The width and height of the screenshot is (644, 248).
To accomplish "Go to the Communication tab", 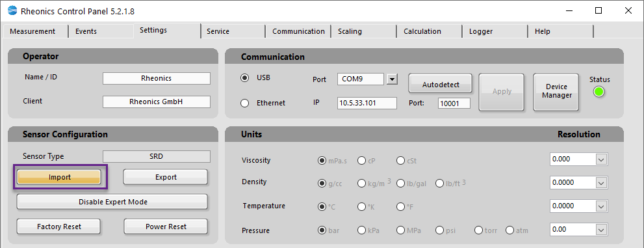I will [x=298, y=31].
